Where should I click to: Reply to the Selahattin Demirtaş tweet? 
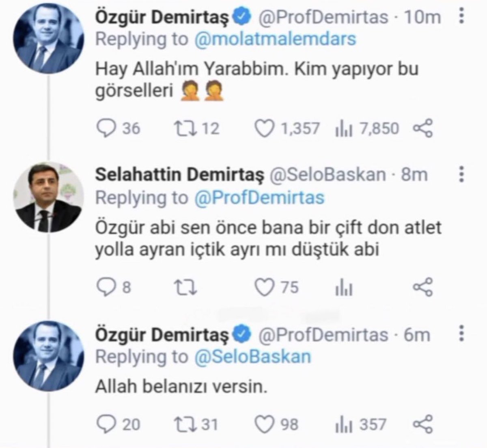point(108,287)
